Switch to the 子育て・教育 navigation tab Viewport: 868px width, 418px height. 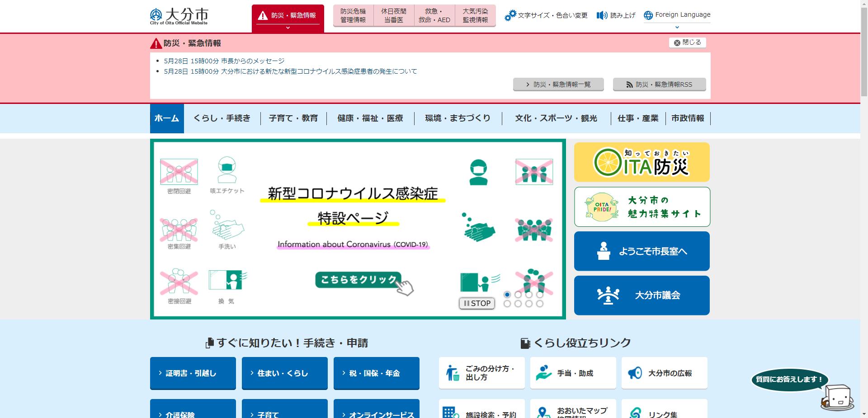[x=293, y=118]
